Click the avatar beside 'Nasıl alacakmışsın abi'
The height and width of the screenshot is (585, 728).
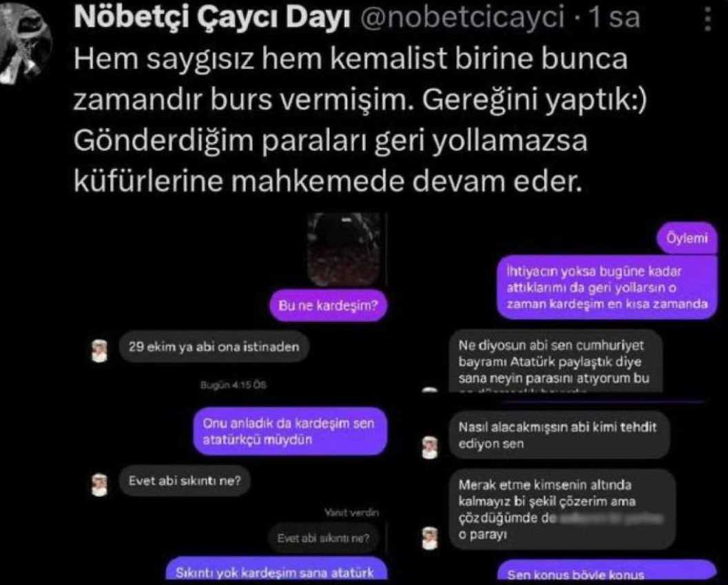point(430,447)
